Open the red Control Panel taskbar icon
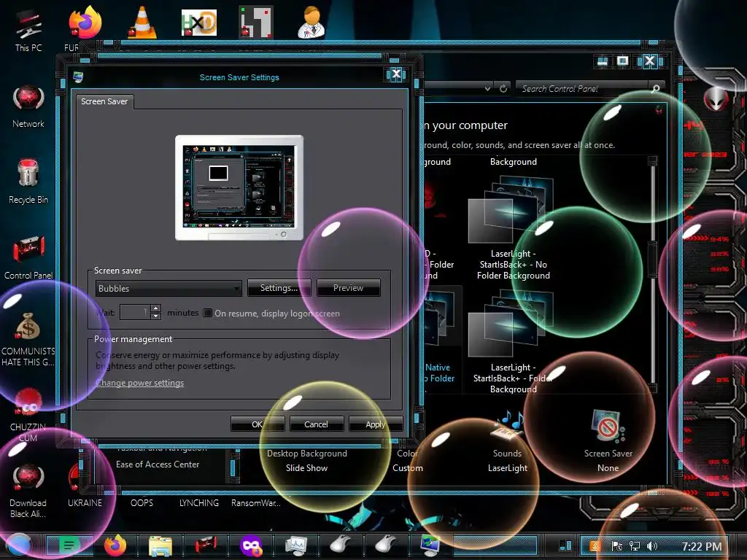The image size is (747, 560). [x=206, y=545]
